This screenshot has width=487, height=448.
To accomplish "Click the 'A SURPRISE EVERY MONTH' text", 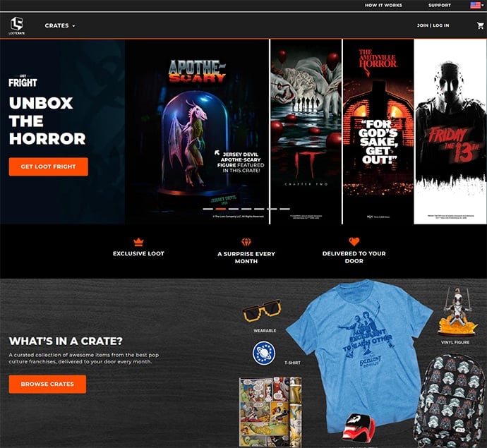I will point(246,258).
